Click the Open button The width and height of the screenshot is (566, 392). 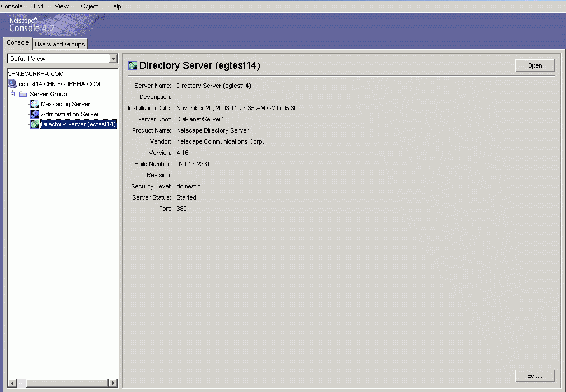(x=535, y=65)
